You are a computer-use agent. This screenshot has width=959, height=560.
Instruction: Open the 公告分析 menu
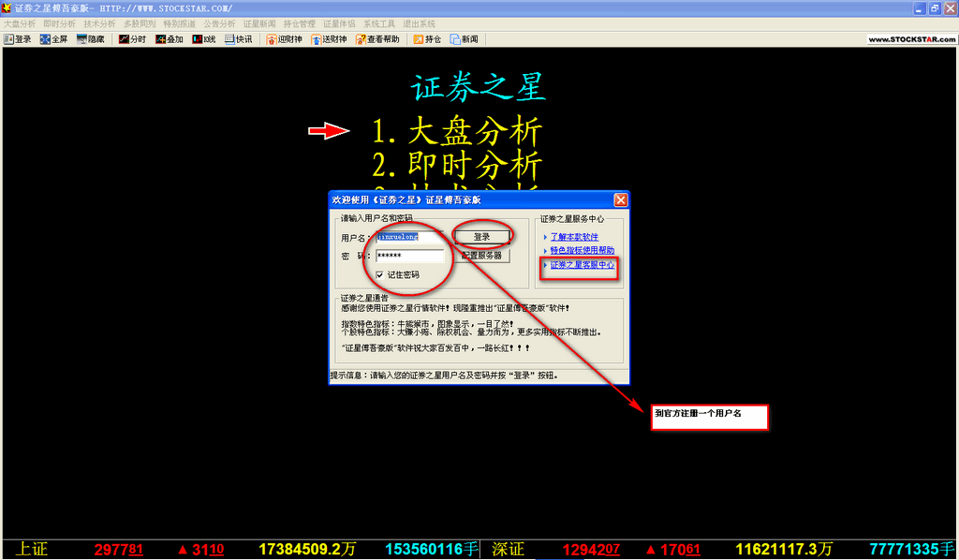(x=219, y=23)
